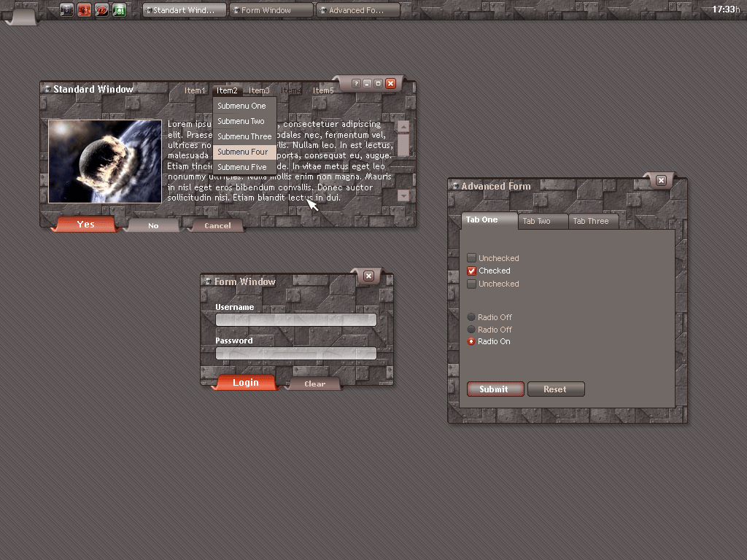
Task: Click the scroll up arrow in Standard Window
Action: [x=403, y=127]
